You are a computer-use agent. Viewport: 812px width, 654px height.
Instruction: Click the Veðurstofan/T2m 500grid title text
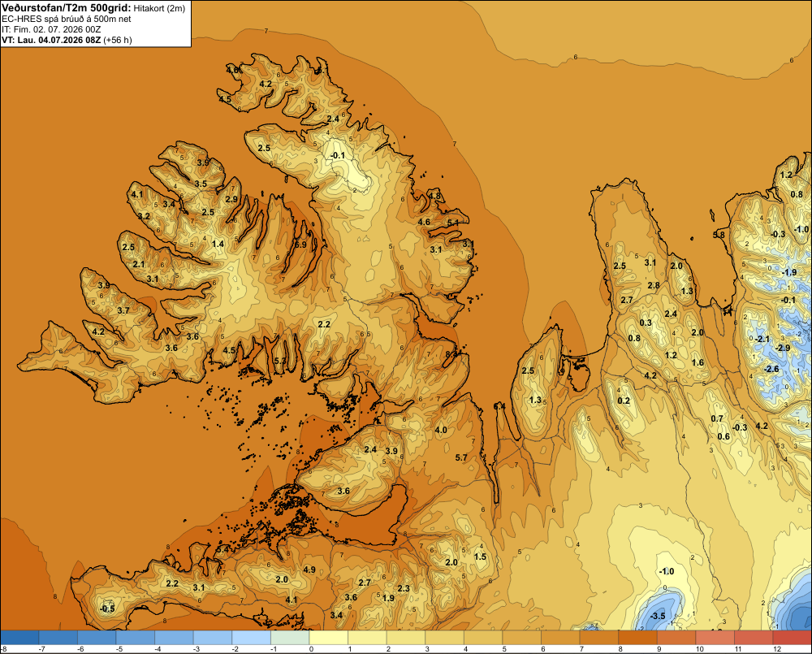[x=66, y=7]
